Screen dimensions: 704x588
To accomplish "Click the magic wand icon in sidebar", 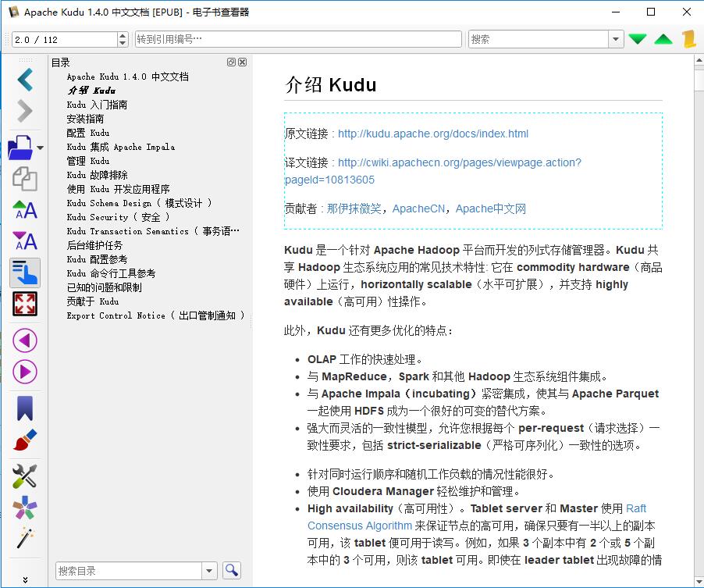I will pyautogui.click(x=25, y=539).
